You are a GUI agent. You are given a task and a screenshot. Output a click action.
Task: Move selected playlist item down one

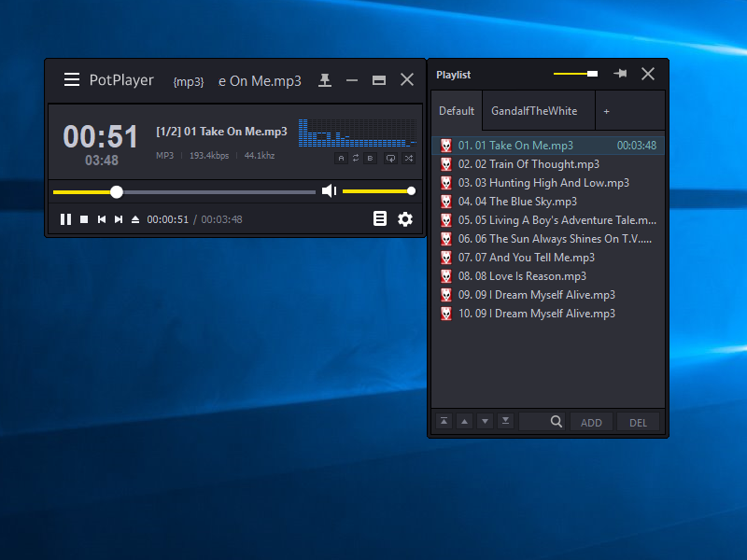pyautogui.click(x=485, y=422)
